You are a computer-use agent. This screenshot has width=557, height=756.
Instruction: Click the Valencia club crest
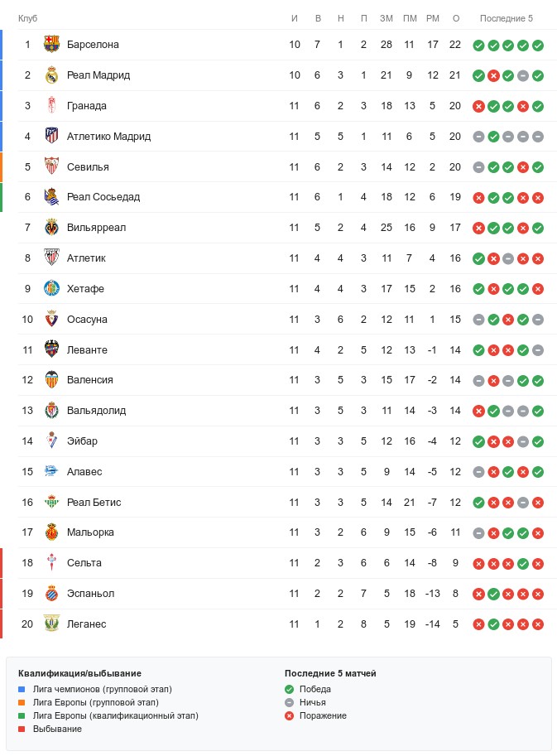[51, 380]
